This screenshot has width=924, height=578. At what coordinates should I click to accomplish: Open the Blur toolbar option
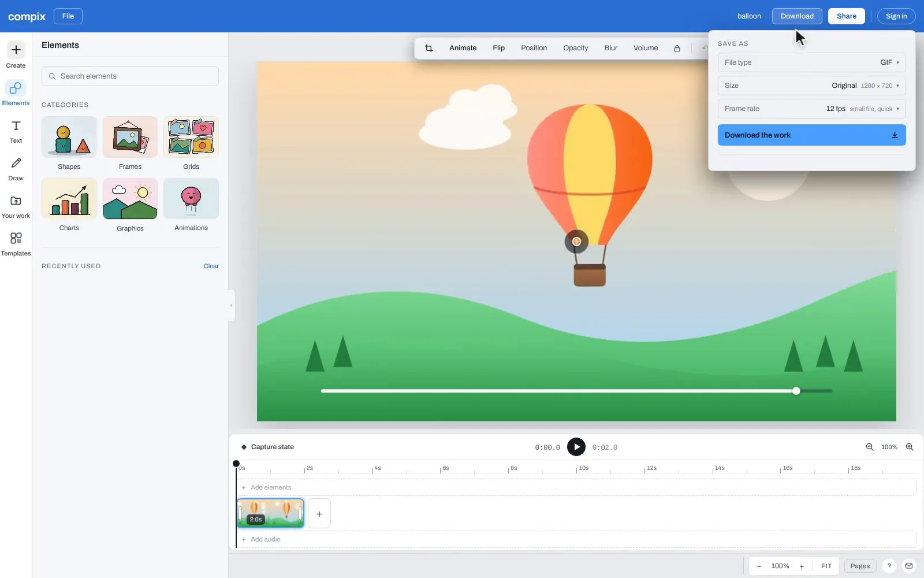point(611,48)
